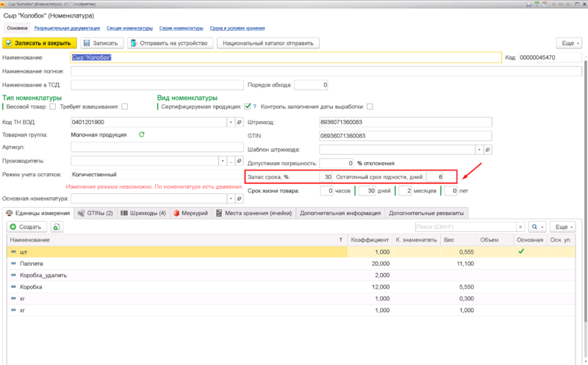Screen dimensions: 588x365
Task: Click the Наименование в ТСД field
Action: tap(157, 85)
